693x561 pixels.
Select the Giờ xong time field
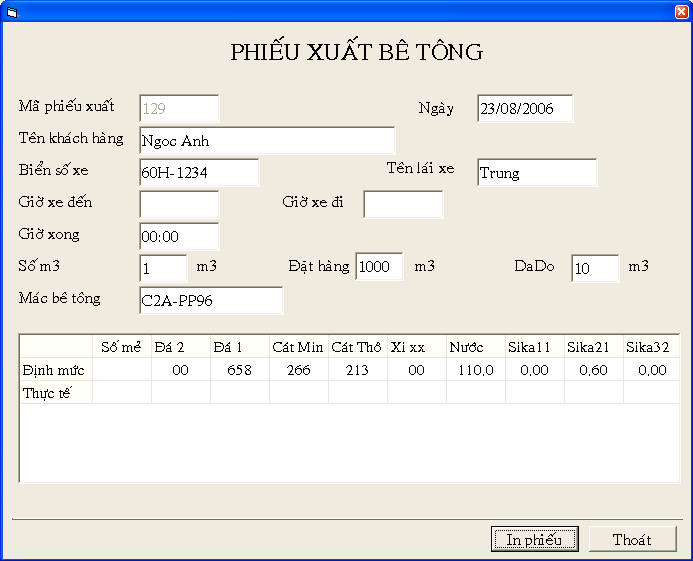(x=179, y=237)
